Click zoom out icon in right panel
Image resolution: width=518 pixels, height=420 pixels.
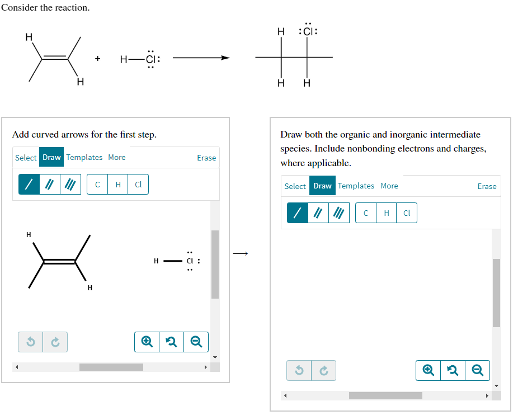coord(477,370)
